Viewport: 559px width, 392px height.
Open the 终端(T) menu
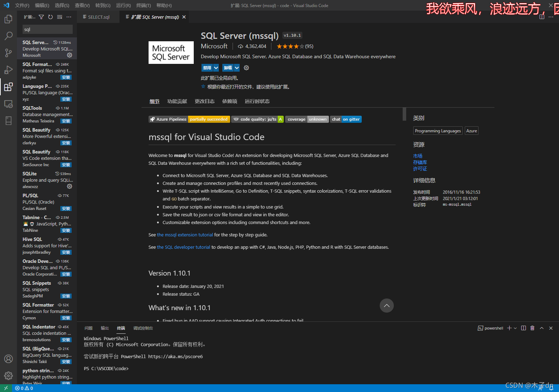tap(143, 5)
